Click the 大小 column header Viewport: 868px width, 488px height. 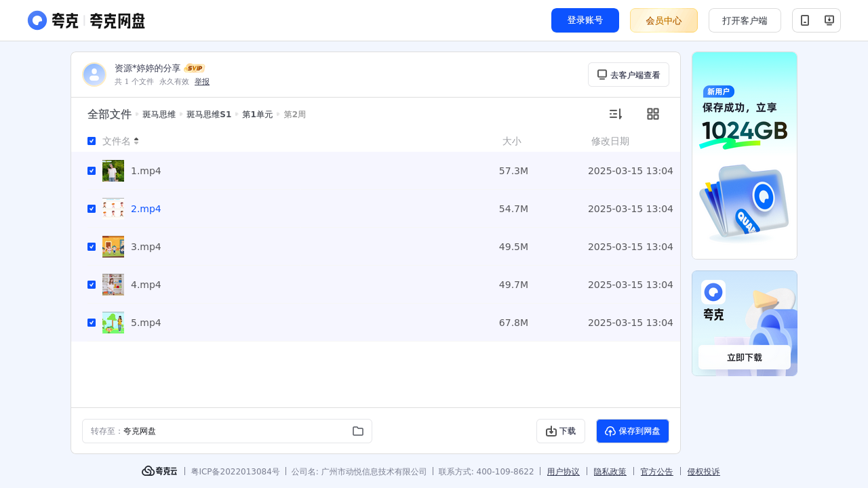point(512,141)
